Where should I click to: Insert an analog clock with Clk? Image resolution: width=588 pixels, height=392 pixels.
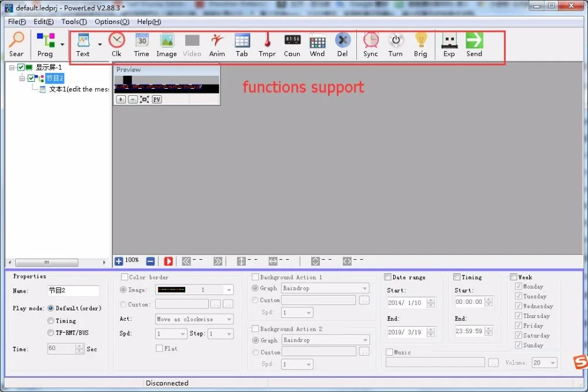116,44
